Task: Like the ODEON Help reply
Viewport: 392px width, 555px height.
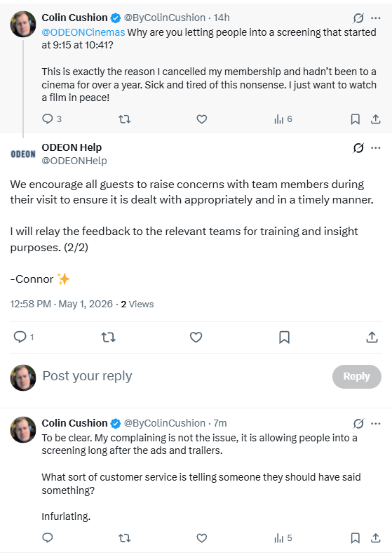Action: coord(196,337)
